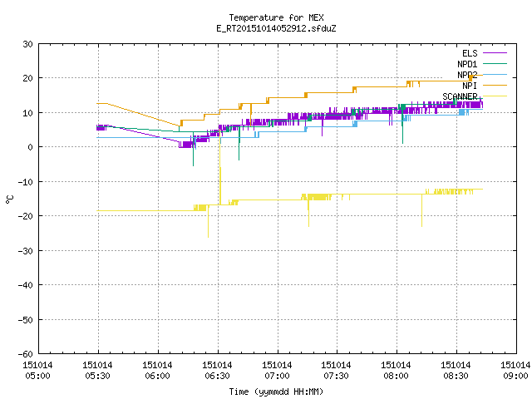Click the purple ELS legend line sample
Viewport: 532px width, 399px height.
point(495,53)
